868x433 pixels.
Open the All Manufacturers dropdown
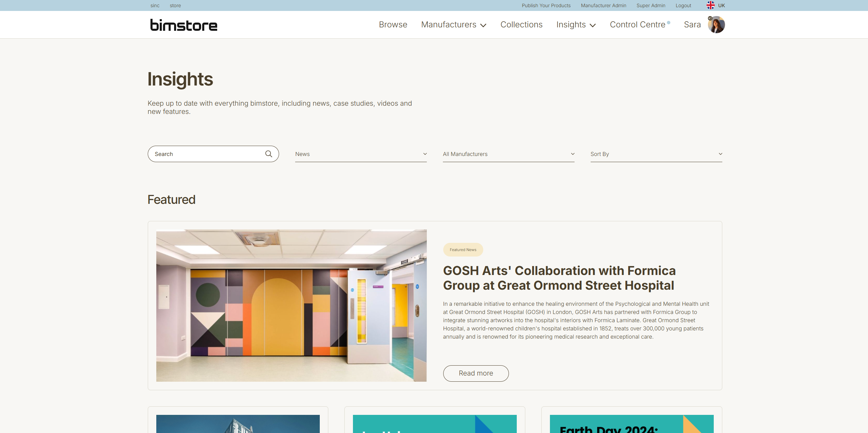pos(509,154)
